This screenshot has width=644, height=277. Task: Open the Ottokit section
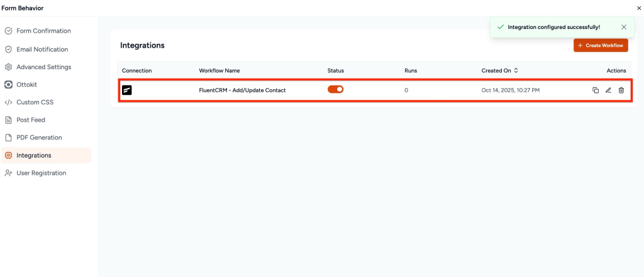(x=46, y=85)
